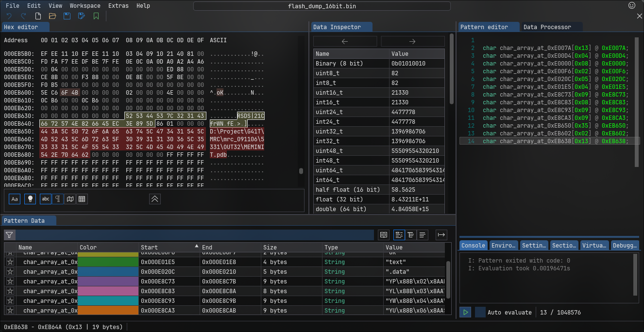The width and height of the screenshot is (644, 332).
Task: Enable the Auto evaluate checkbox
Action: (x=480, y=312)
